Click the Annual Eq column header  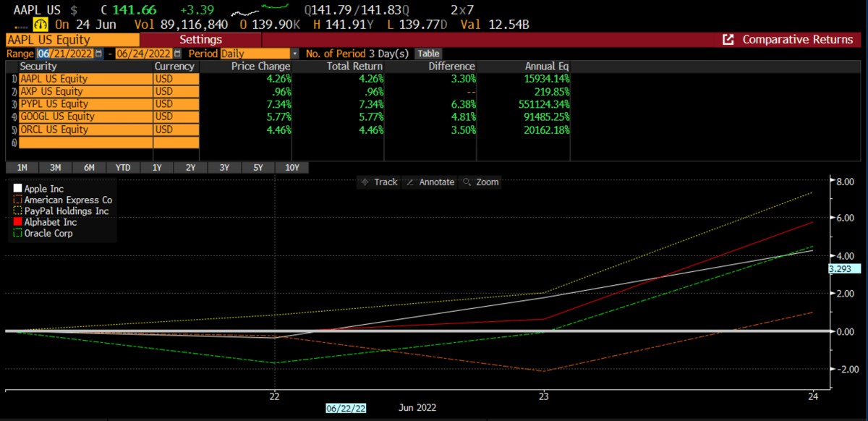coord(547,67)
